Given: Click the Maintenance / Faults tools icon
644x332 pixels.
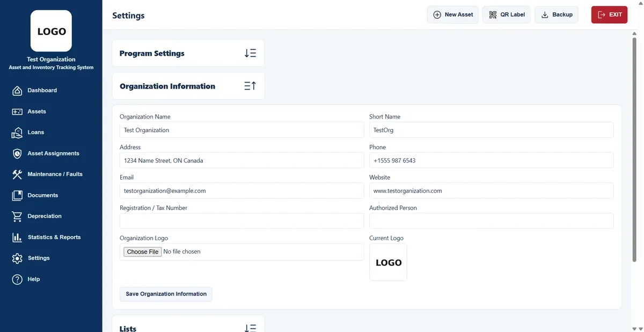Looking at the screenshot, I should [17, 174].
